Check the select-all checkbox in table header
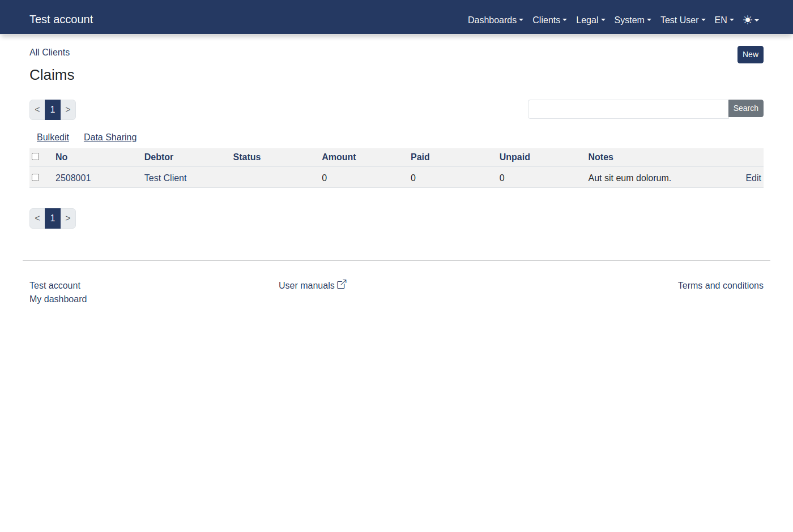Image resolution: width=793 pixels, height=532 pixels. pyautogui.click(x=36, y=156)
